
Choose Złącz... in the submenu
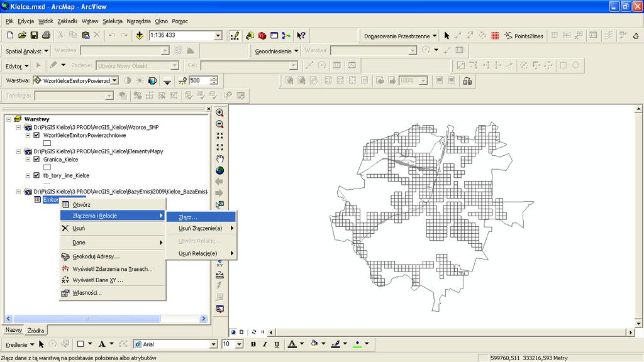click(x=201, y=217)
